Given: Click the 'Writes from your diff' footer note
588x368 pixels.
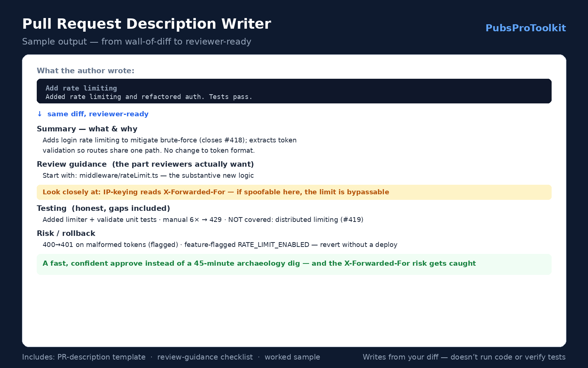Looking at the screenshot, I should point(464,357).
